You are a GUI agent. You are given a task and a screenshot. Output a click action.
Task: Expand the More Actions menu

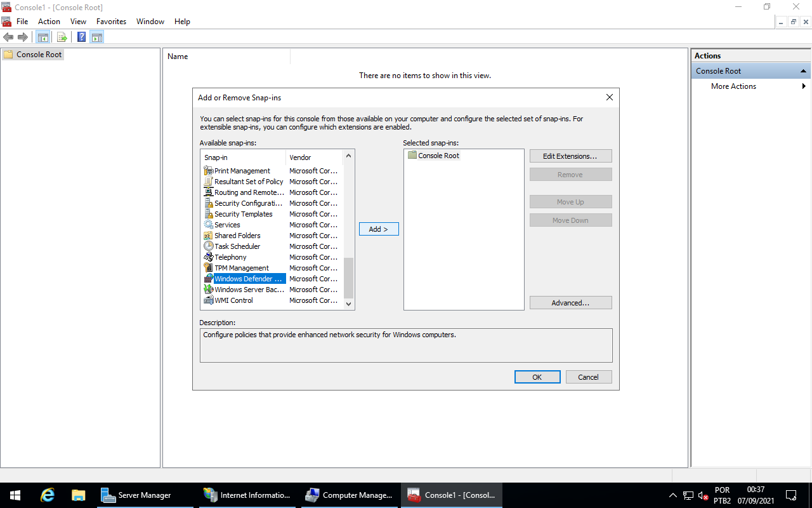(804, 86)
